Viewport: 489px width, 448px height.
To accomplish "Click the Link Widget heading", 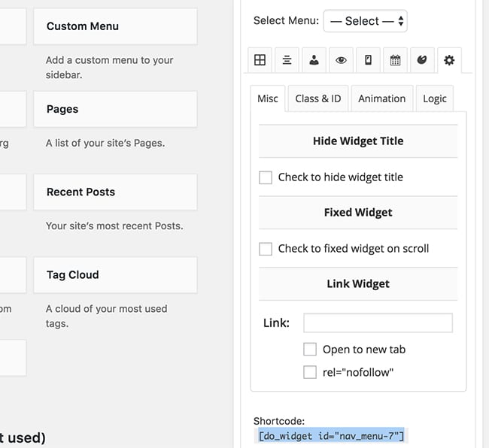I will coord(358,284).
